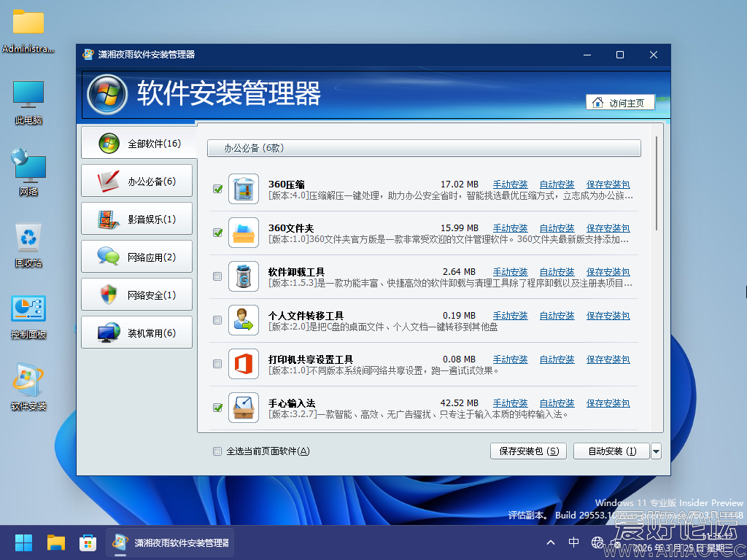The width and height of the screenshot is (747, 560).
Task: Select the 全部软件(16) category tab
Action: (139, 143)
